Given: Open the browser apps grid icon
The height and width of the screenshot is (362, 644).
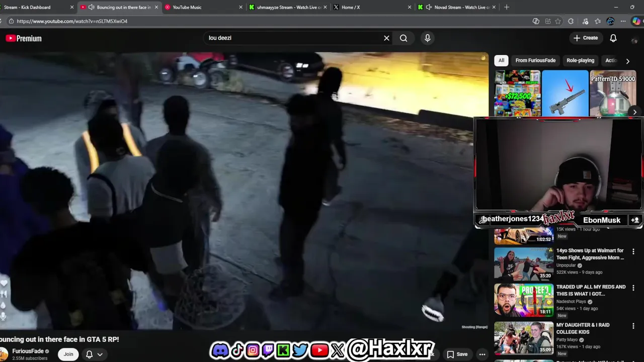Looking at the screenshot, I should tap(548, 21).
